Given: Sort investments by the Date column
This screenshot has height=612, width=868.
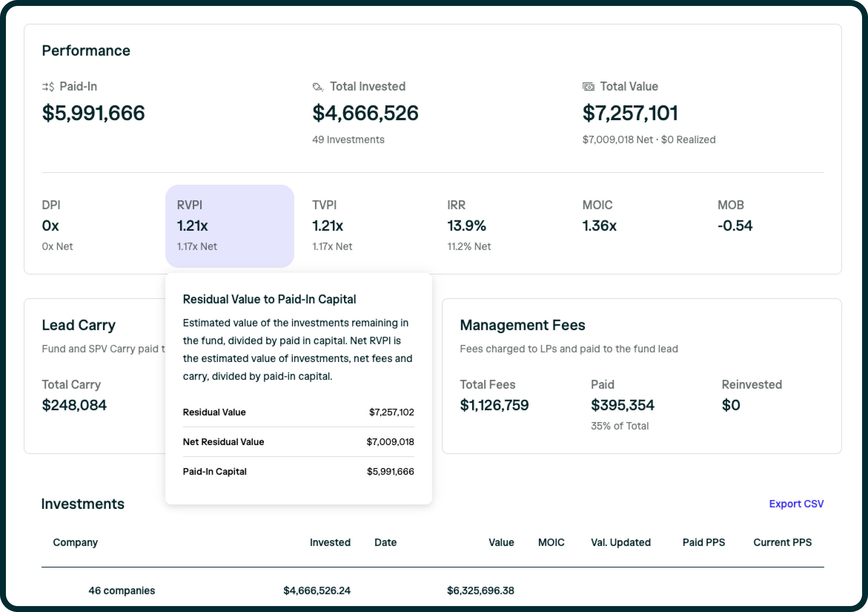Looking at the screenshot, I should 385,542.
